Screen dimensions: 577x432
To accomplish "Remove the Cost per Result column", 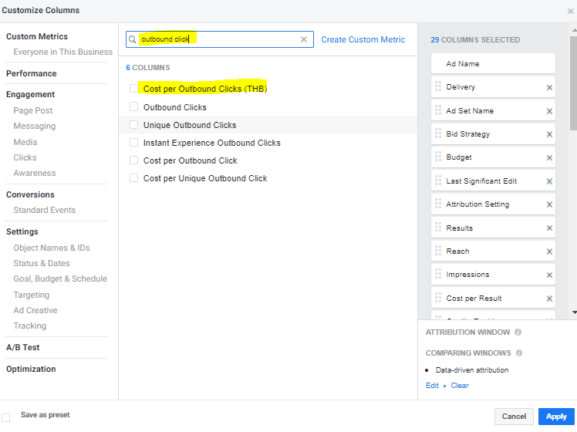I will pos(549,298).
